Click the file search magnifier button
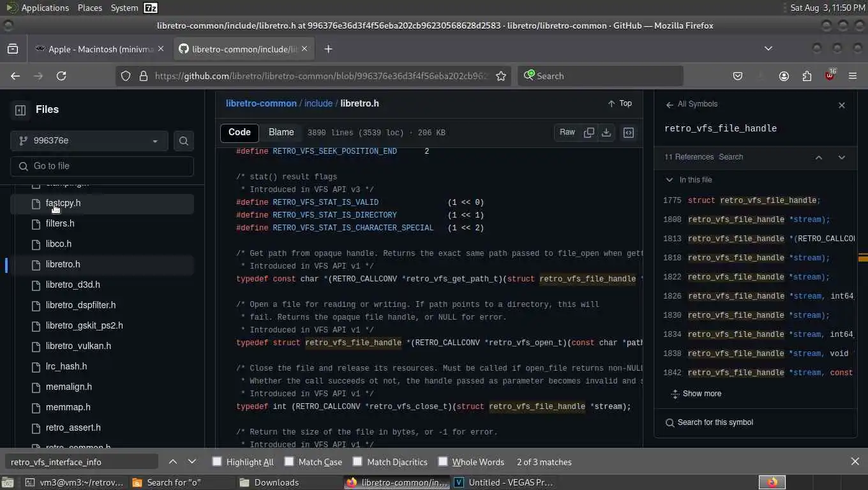The width and height of the screenshot is (868, 490). pyautogui.click(x=184, y=141)
